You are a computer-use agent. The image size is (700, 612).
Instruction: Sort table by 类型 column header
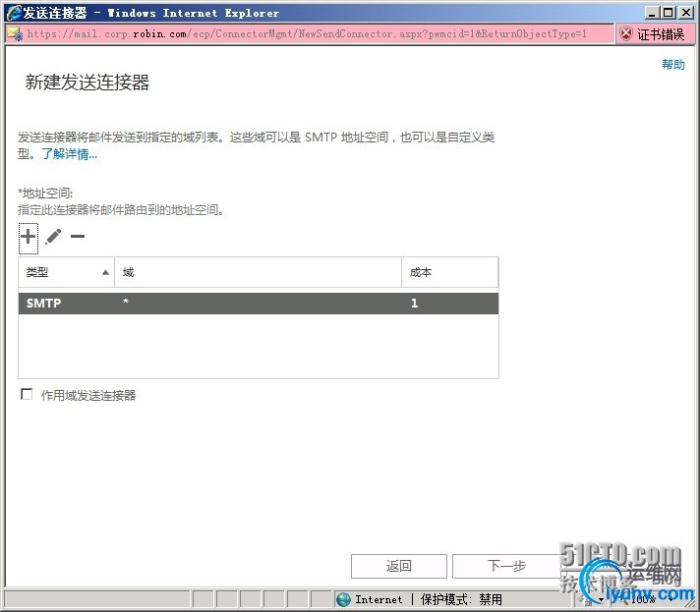pos(67,272)
